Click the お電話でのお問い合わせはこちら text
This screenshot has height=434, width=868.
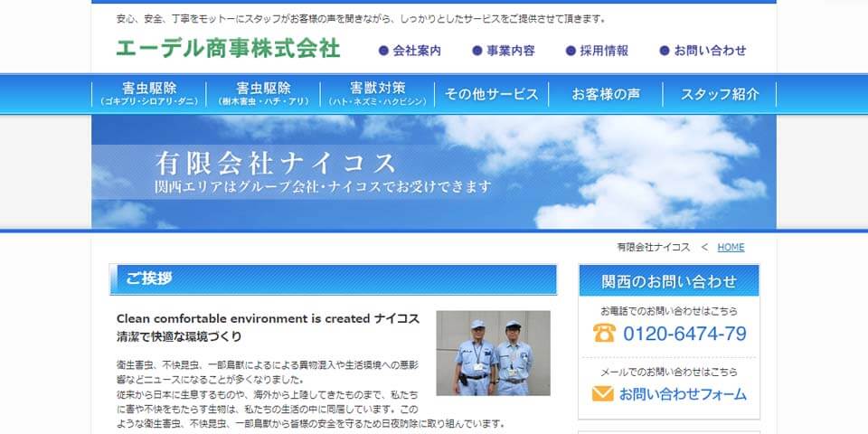tap(669, 311)
